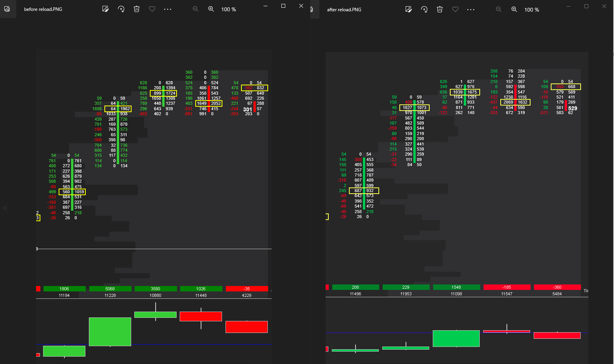Select the volume value 11228
The image size is (614, 364).
point(110,295)
